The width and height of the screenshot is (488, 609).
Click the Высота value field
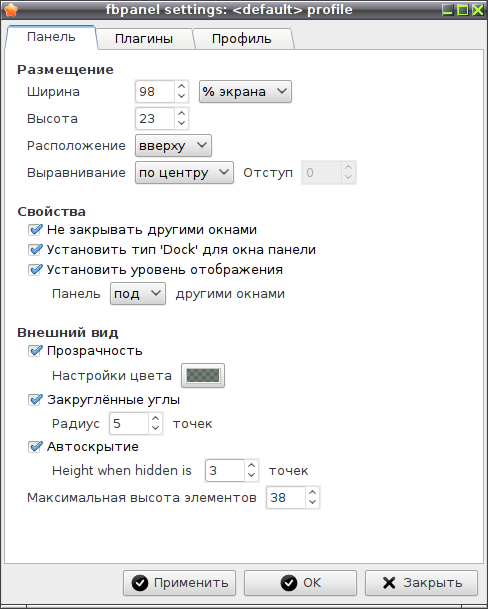point(155,118)
